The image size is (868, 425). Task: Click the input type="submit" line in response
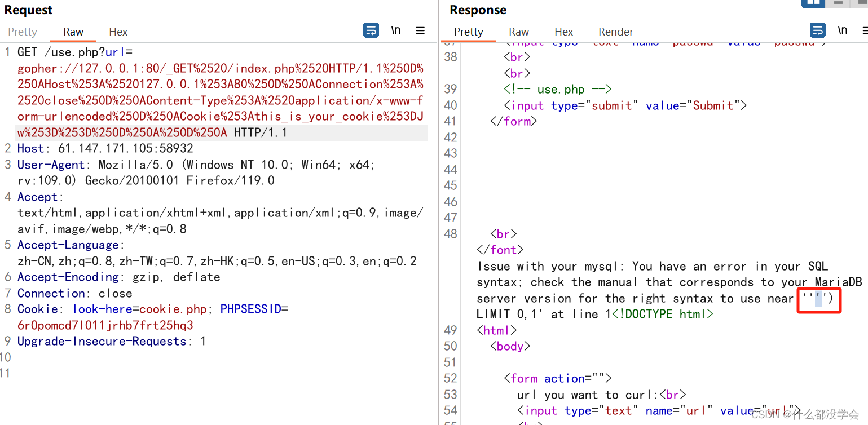(625, 105)
